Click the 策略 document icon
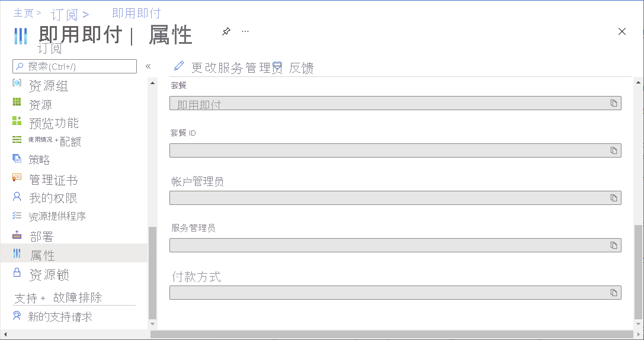 [17, 158]
